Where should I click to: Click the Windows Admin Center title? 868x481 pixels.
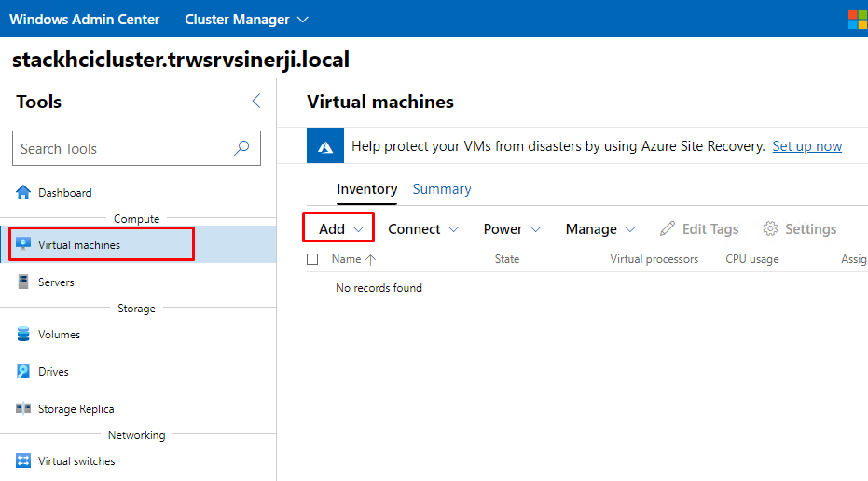pos(84,20)
